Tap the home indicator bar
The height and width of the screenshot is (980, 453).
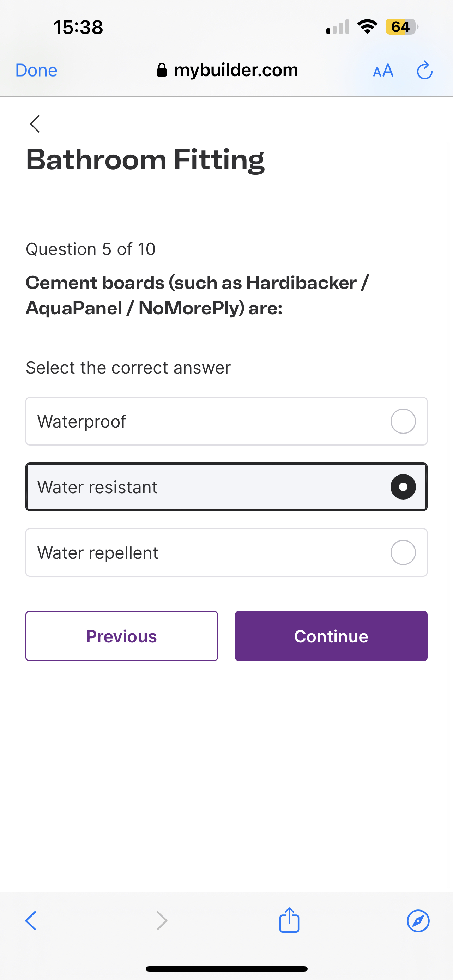(x=226, y=969)
